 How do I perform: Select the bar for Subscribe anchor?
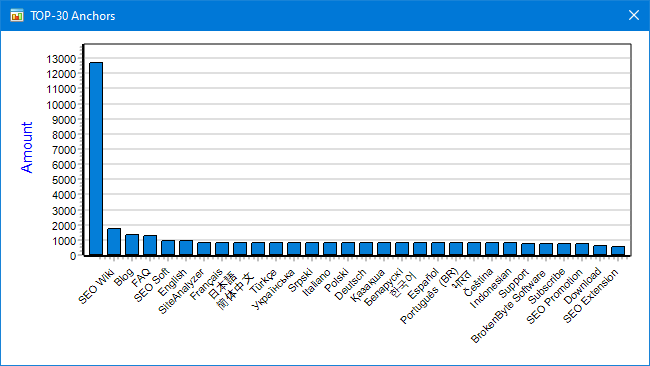pos(564,249)
